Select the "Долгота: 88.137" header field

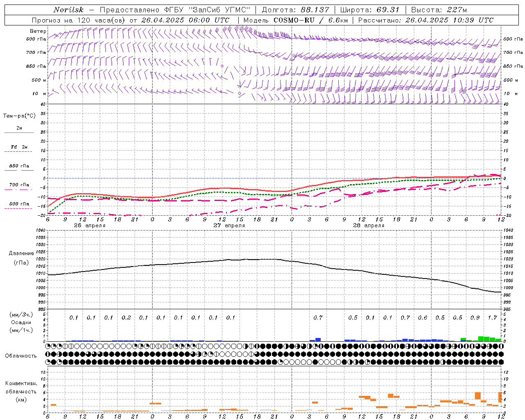tap(295, 10)
